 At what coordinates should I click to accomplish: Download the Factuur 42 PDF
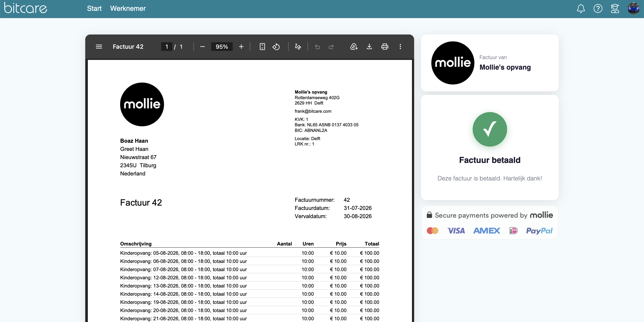coord(369,47)
